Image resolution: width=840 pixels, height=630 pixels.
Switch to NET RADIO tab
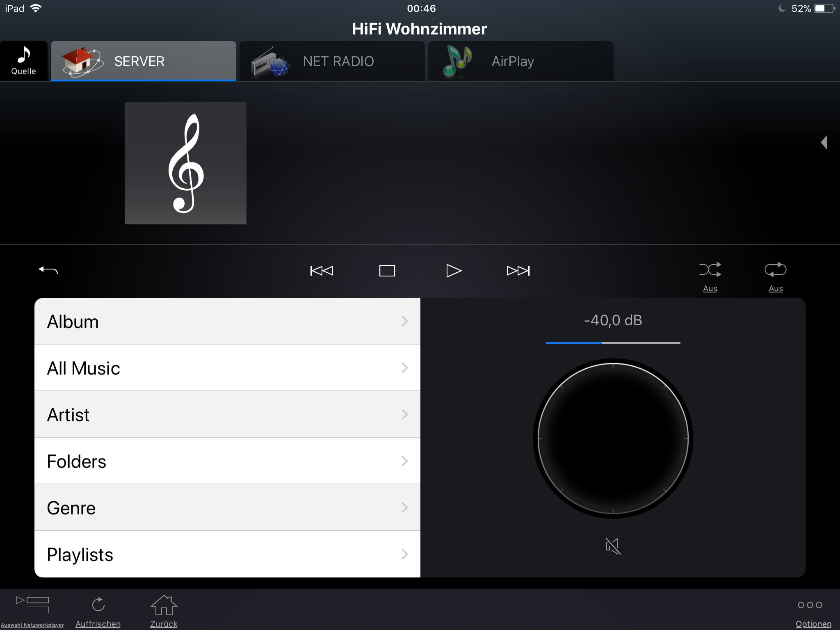pyautogui.click(x=332, y=61)
